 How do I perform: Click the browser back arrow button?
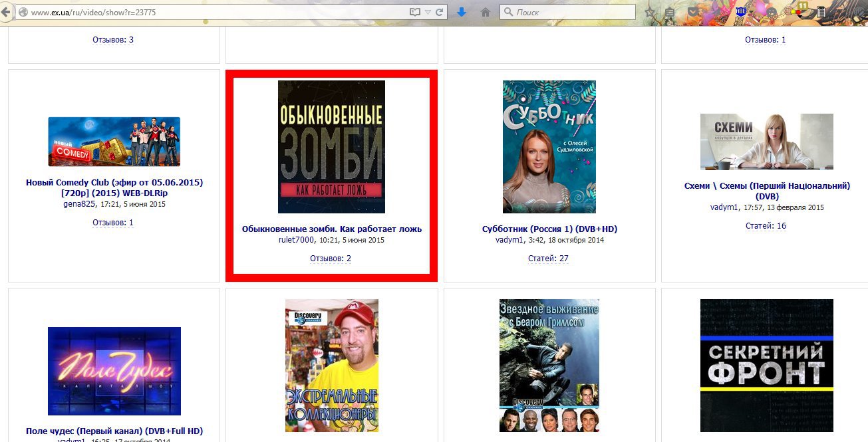click(x=6, y=12)
